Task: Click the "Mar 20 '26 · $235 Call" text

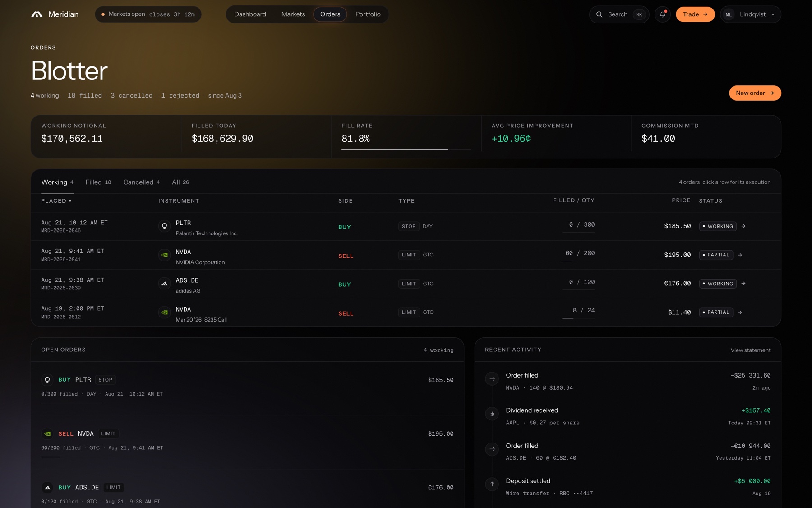Action: point(201,320)
